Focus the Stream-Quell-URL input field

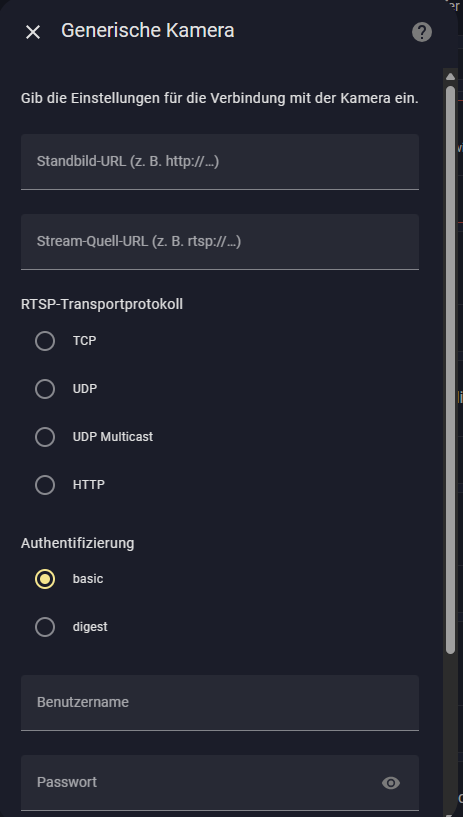[220, 242]
